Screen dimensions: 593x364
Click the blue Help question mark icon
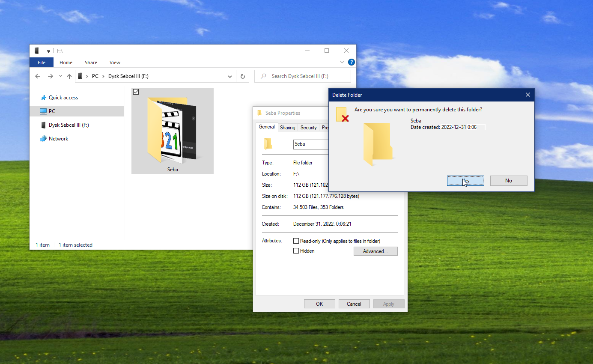point(351,63)
